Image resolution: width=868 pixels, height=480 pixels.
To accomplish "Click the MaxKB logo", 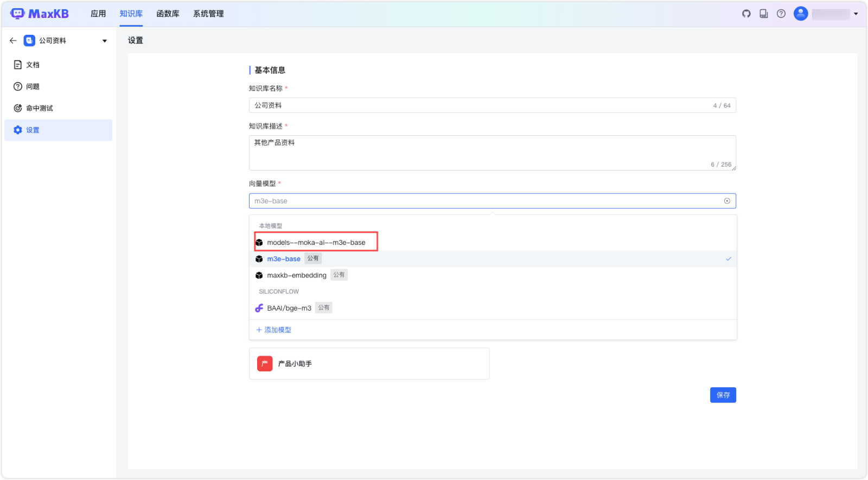I will tap(40, 14).
